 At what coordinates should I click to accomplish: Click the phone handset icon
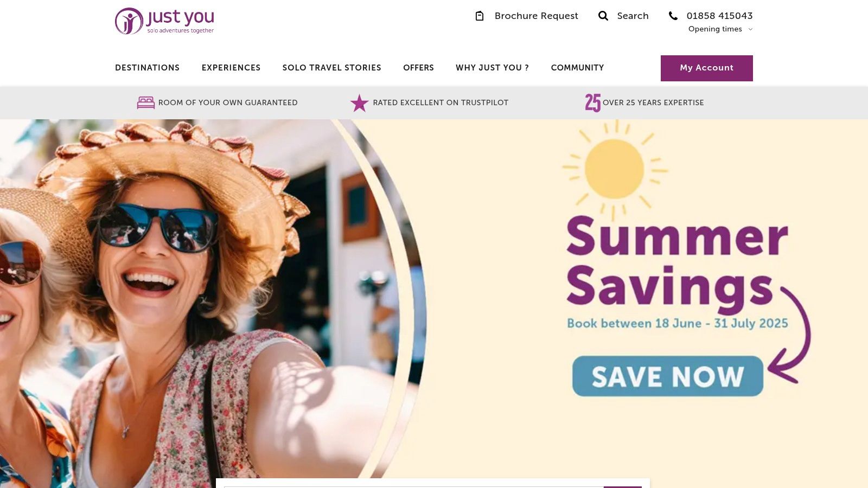pyautogui.click(x=673, y=16)
